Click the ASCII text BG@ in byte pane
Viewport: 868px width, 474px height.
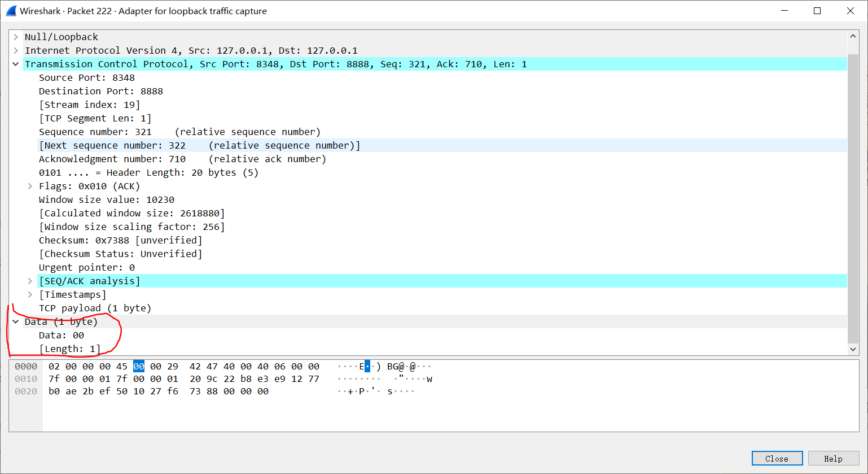pyautogui.click(x=396, y=366)
